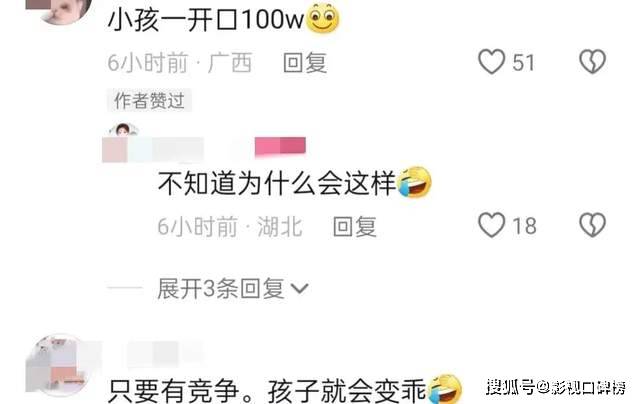Click chevron next to 展开3条回复

[x=300, y=289]
